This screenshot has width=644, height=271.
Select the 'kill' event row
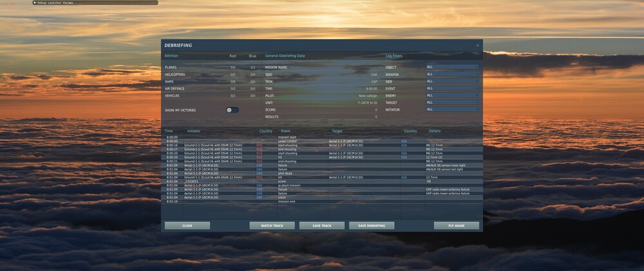(322, 178)
